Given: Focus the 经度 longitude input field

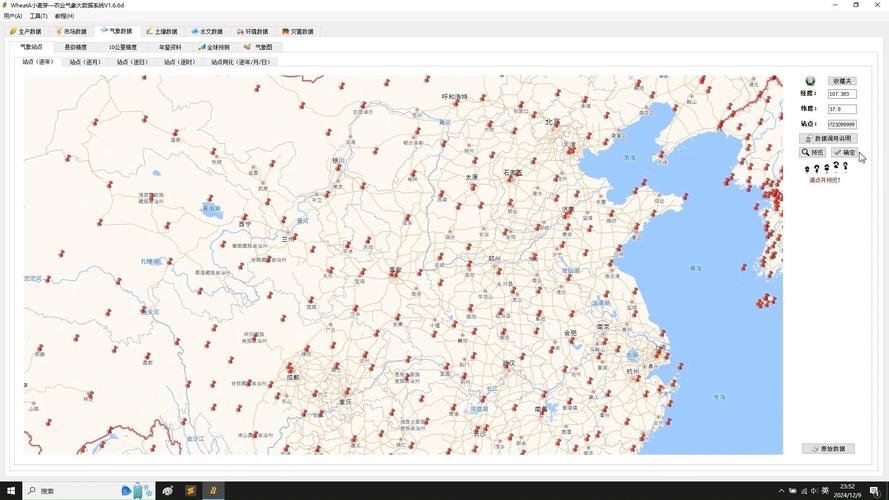Looking at the screenshot, I should click(842, 94).
